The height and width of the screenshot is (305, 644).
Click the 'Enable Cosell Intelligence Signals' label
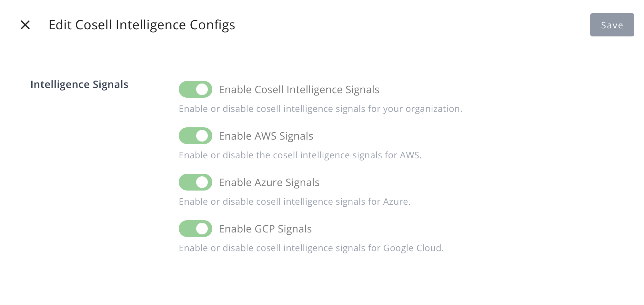click(299, 90)
